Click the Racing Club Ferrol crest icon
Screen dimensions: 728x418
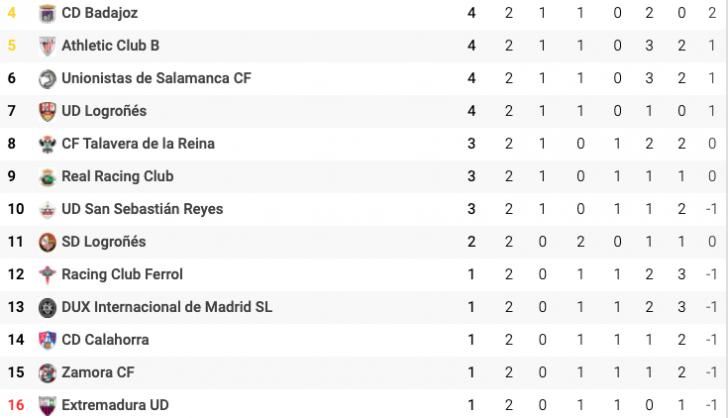click(x=47, y=274)
